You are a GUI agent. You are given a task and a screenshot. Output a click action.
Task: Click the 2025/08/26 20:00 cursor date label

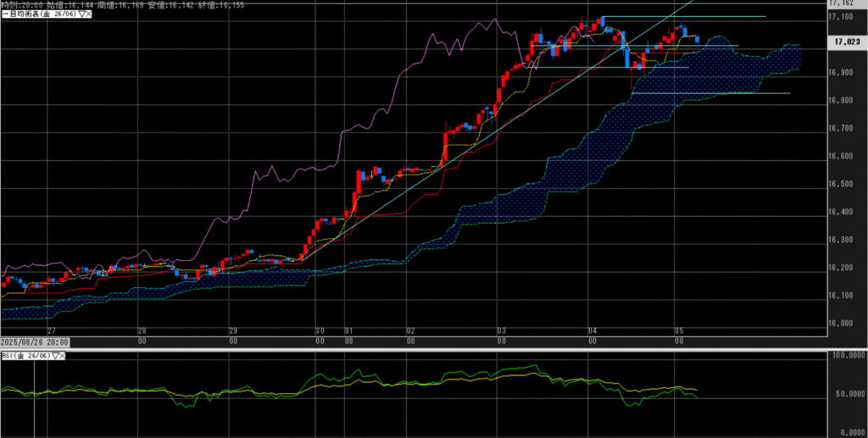pos(35,342)
